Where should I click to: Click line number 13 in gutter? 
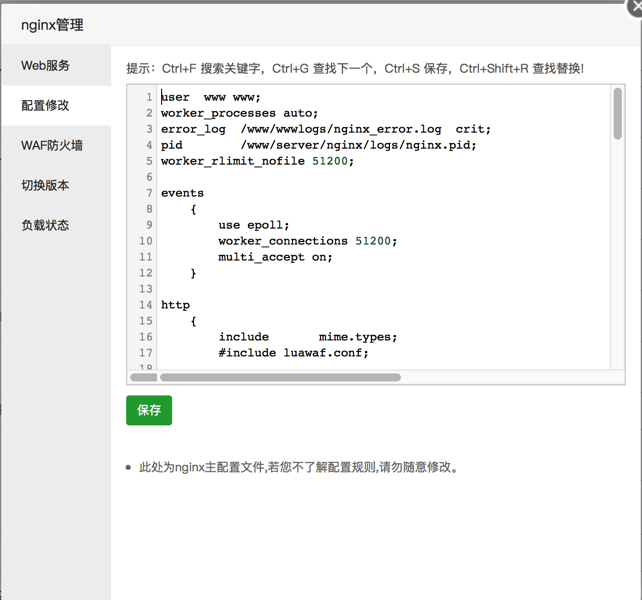pos(146,289)
